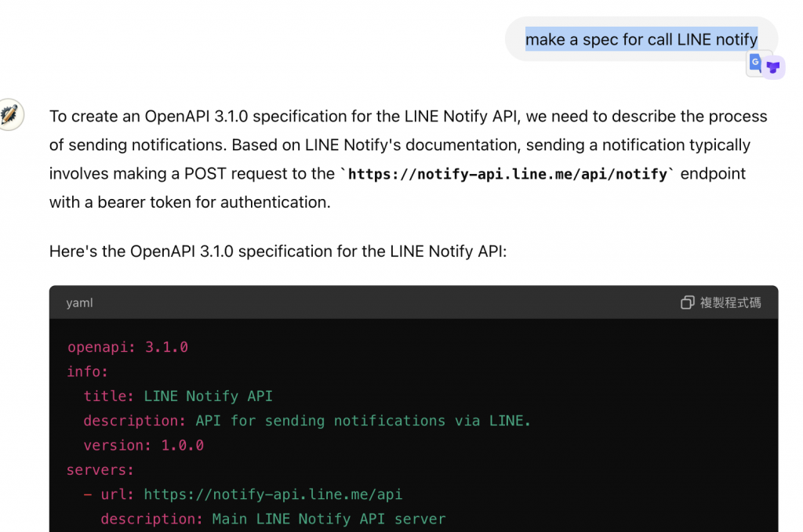Screen dimensions: 803x532
Task: Click the 'title: LINE Notify API' line
Action: click(178, 396)
